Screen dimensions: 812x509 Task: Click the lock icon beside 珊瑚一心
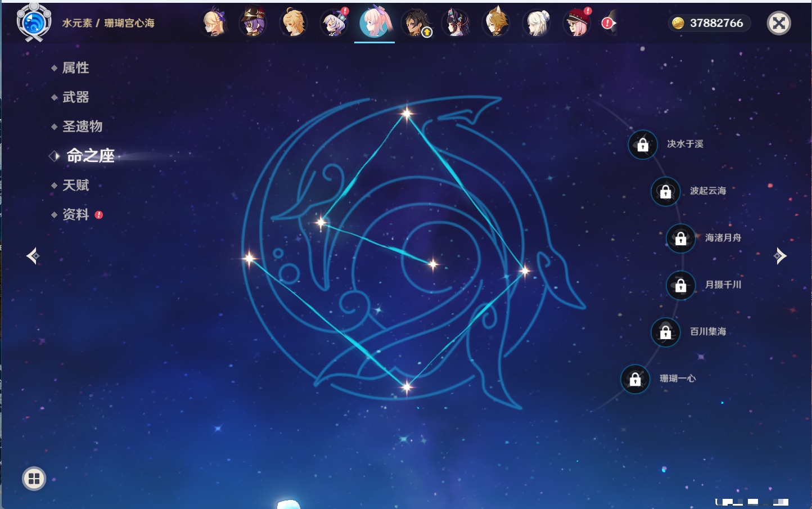click(x=635, y=379)
